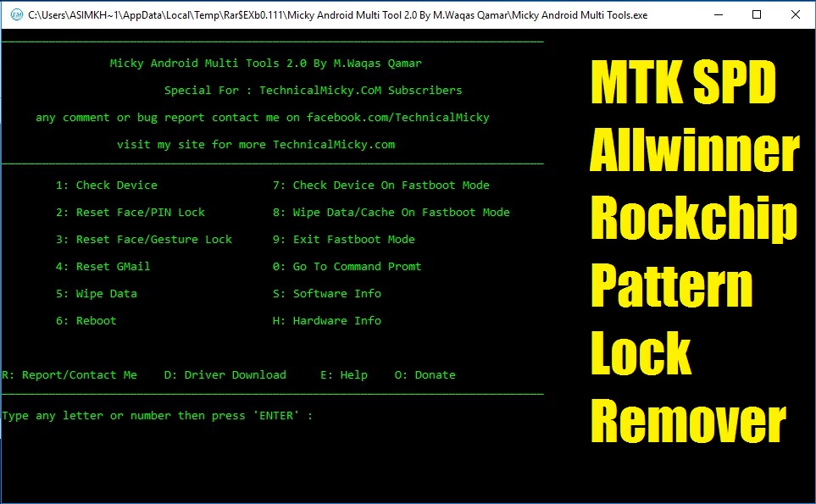Click 'R: Report/Contact Me' entry
The image size is (816, 504).
click(x=69, y=375)
